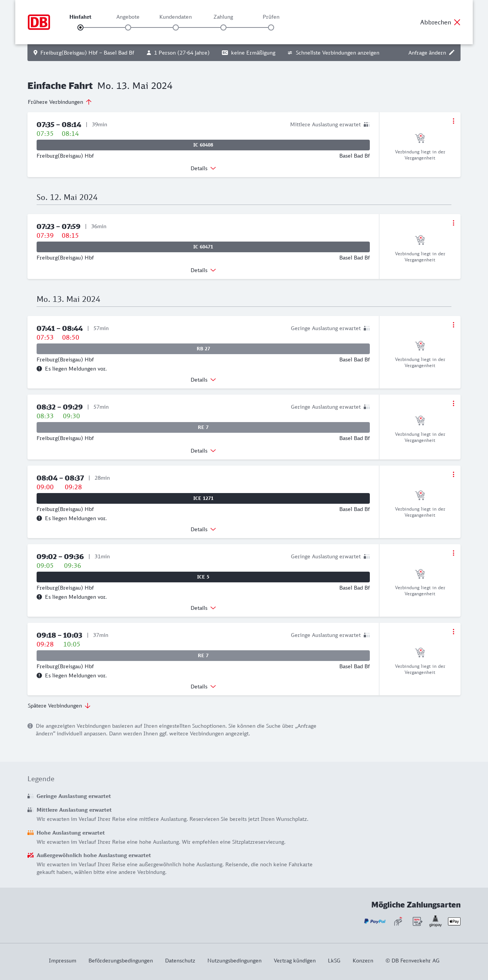Go to the Kundendaten step
The width and height of the screenshot is (488, 980).
coord(176,27)
